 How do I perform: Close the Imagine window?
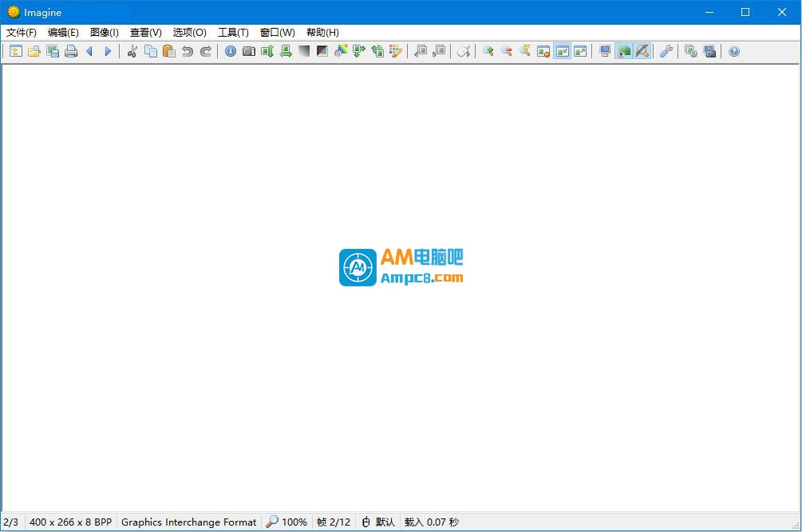click(x=782, y=12)
